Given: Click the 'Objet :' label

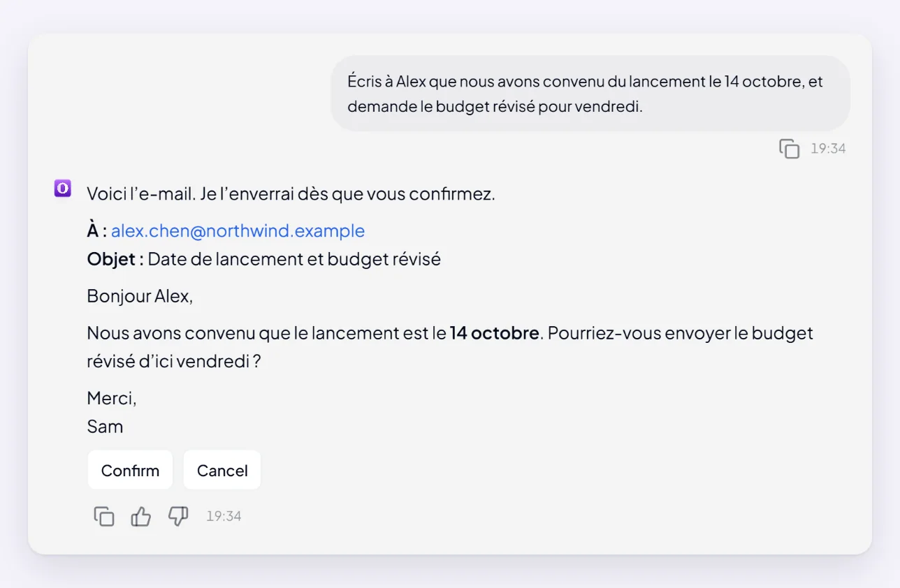Looking at the screenshot, I should 115,259.
